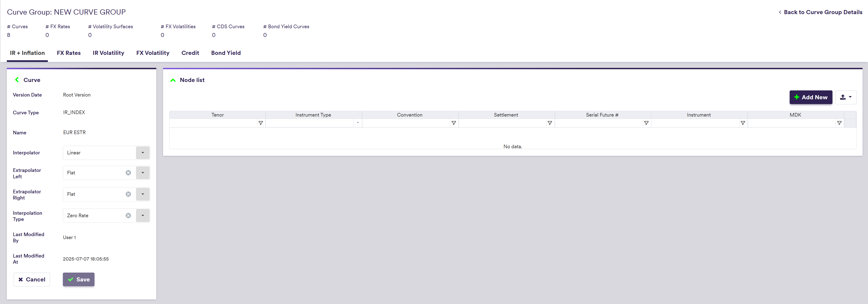Viewport: 868px width, 304px height.
Task: Click the Serial Future # filter icon
Action: coord(646,123)
